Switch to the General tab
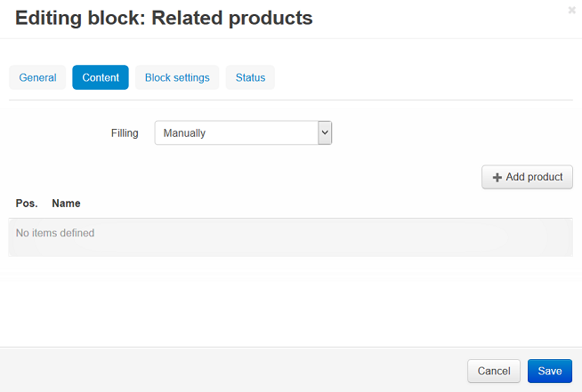Screen dimensions: 582x392 point(37,77)
